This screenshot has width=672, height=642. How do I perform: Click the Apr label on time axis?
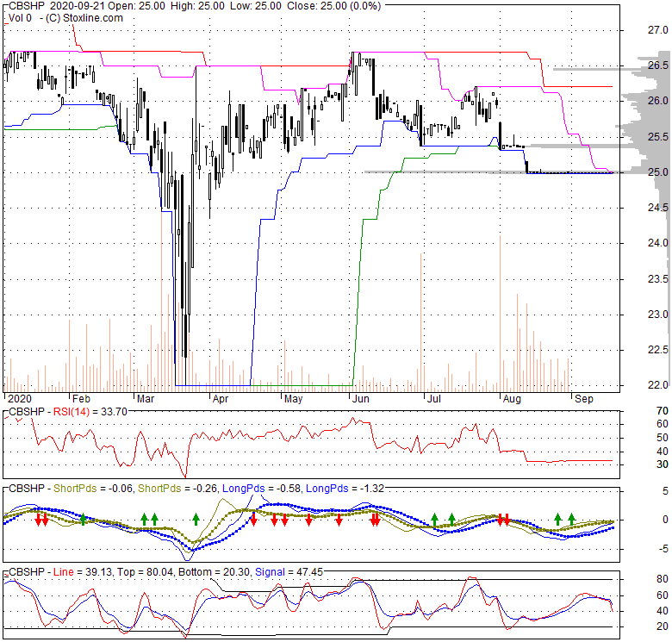(221, 399)
